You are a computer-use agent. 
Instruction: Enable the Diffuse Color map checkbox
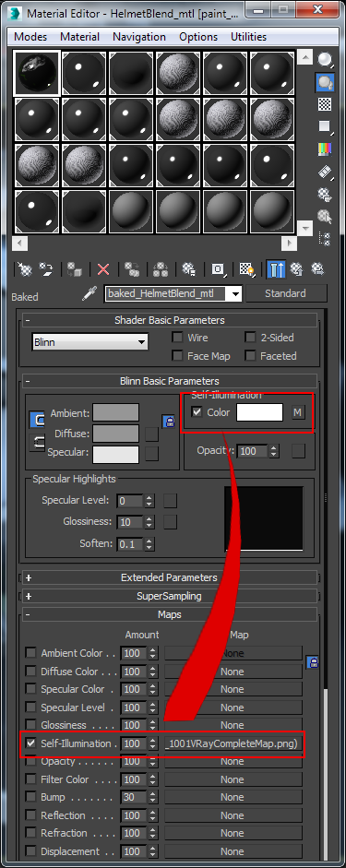click(x=31, y=672)
